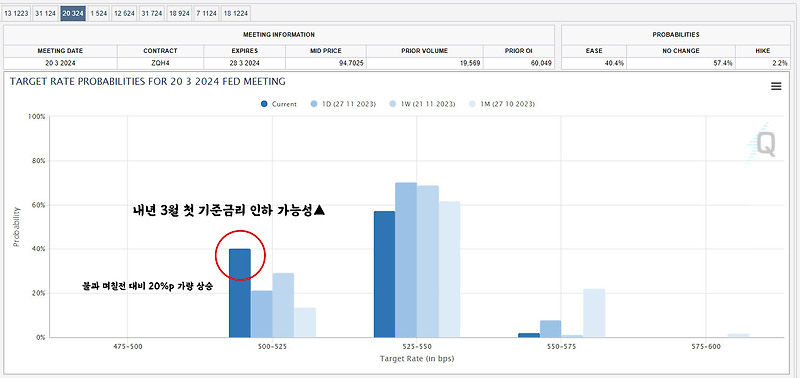Toggle the 1M (27 10 2023) legend series

click(502, 104)
